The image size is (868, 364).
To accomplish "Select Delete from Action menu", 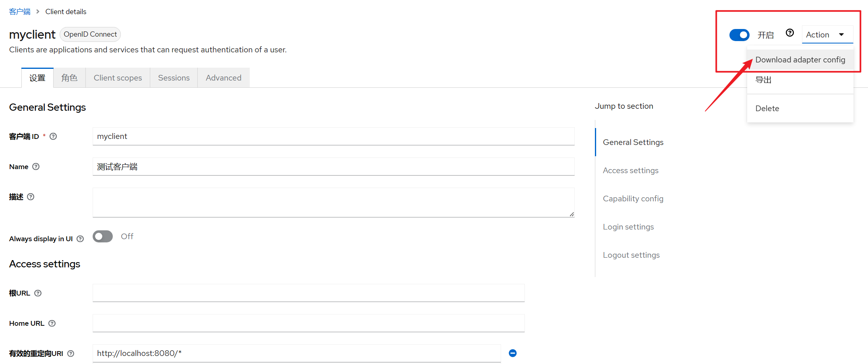I will 800,108.
